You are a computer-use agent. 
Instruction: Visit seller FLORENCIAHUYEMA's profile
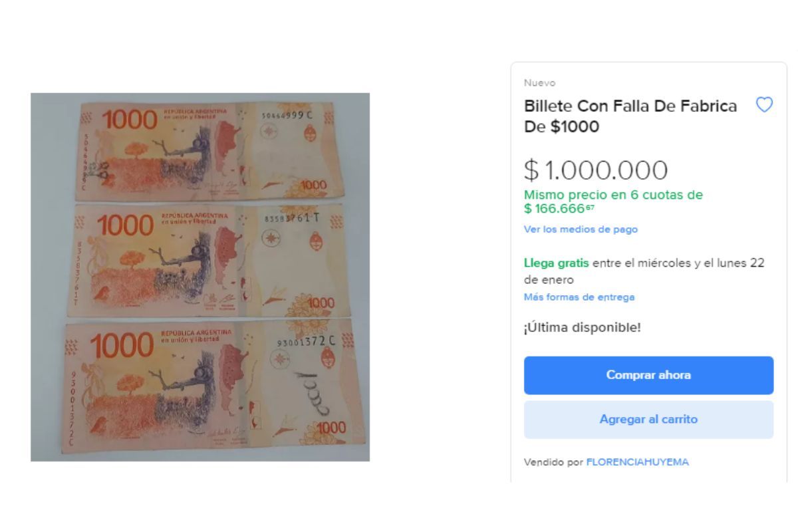pyautogui.click(x=637, y=462)
